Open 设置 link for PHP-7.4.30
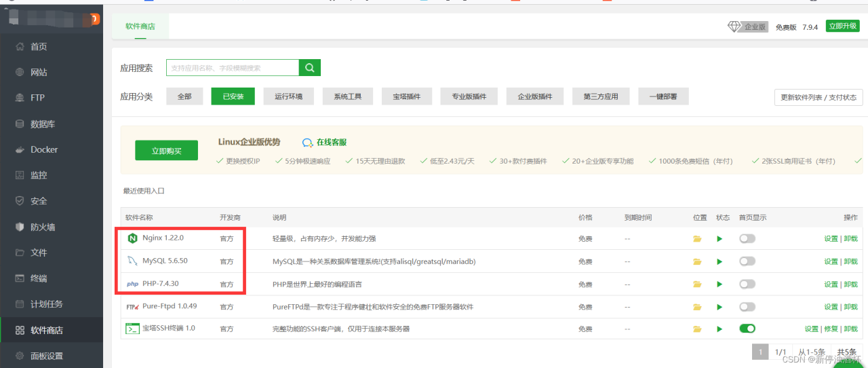Image resolution: width=868 pixels, height=368 pixels. pyautogui.click(x=831, y=284)
